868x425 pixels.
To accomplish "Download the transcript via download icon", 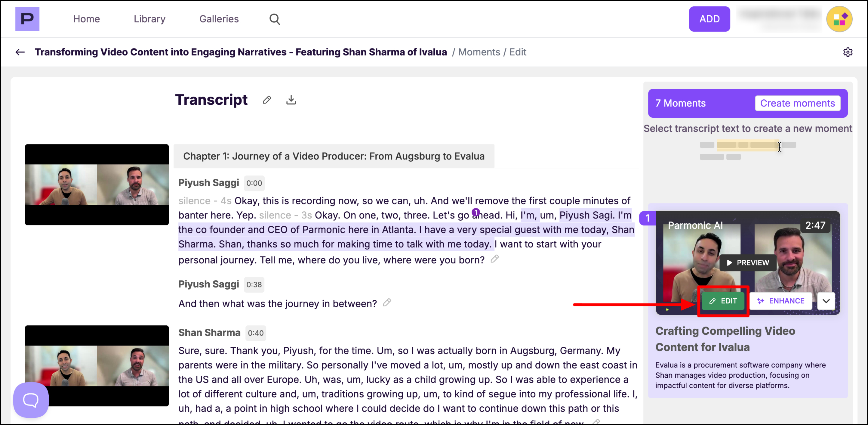I will 291,100.
